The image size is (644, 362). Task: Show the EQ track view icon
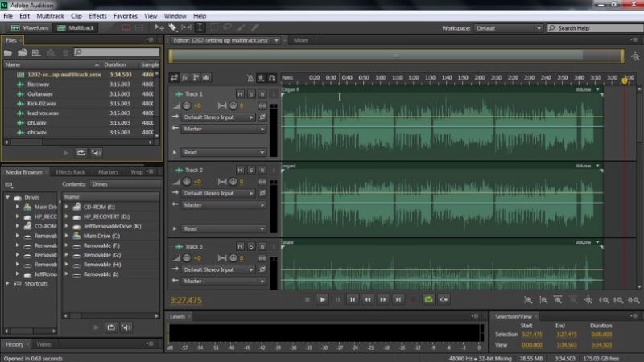206,78
